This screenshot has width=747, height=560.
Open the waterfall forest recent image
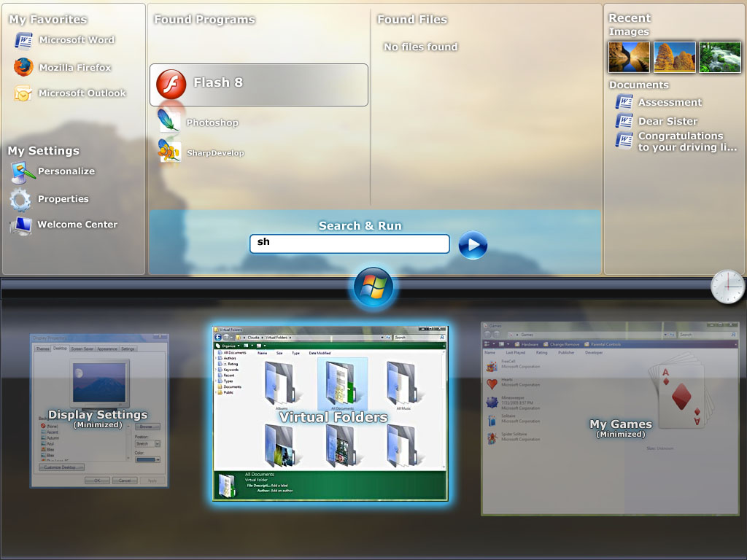click(720, 57)
